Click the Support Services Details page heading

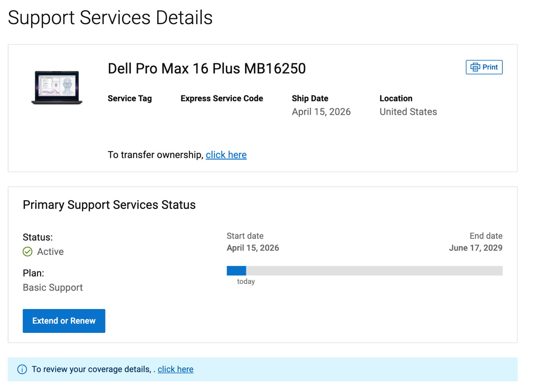(110, 17)
